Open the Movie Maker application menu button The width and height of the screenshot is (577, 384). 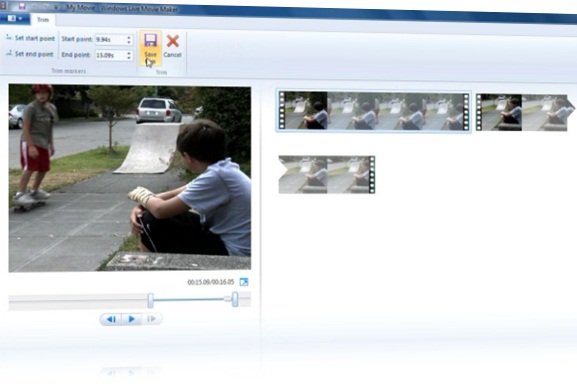coord(15,18)
